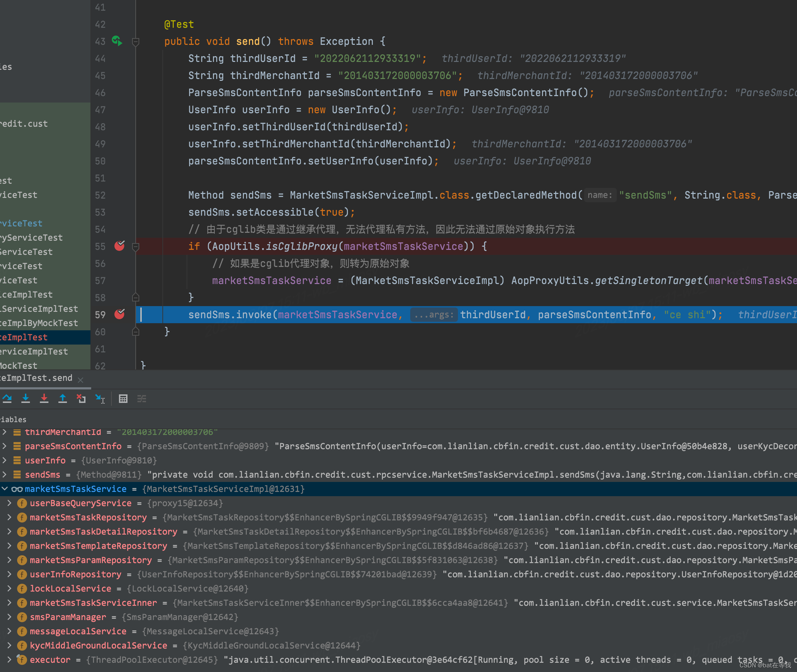Image resolution: width=797 pixels, height=672 pixels.
Task: Click the getSingletonTarget call on line 57
Action: pyautogui.click(x=648, y=281)
